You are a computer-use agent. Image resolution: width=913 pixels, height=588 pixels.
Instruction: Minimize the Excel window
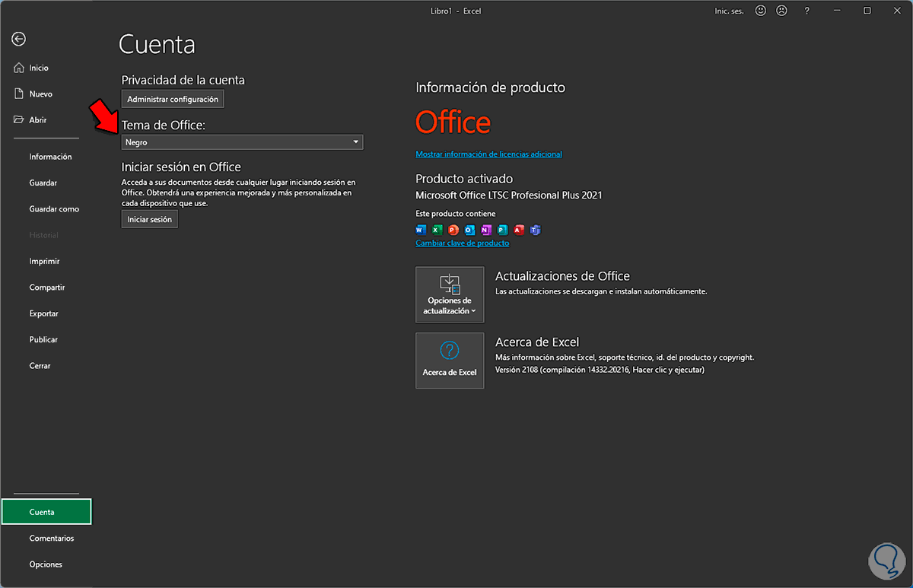click(838, 11)
